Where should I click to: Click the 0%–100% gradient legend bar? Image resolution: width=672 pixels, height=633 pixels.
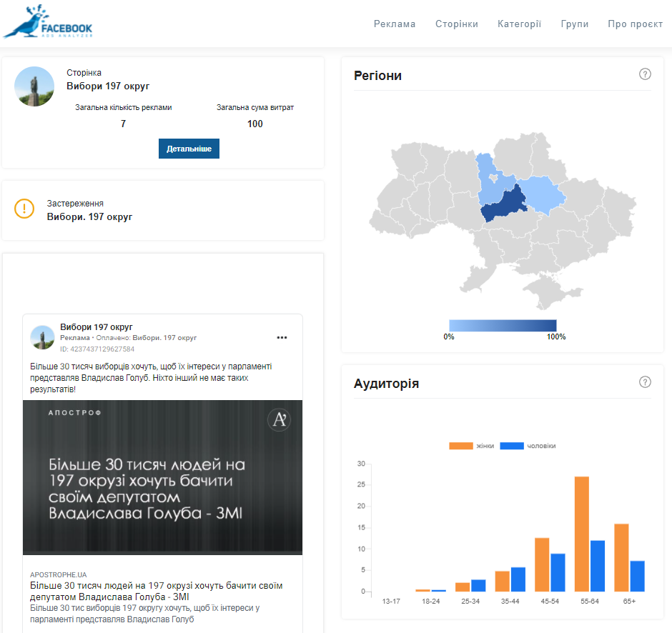tap(503, 325)
